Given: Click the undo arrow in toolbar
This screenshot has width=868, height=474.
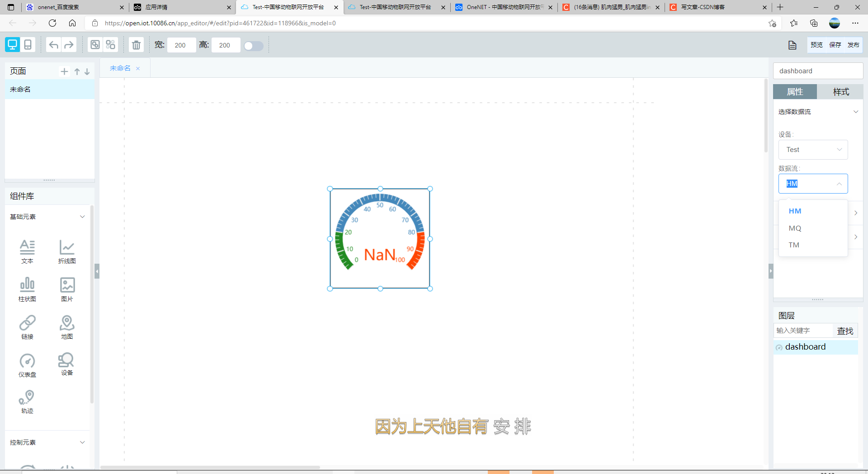Looking at the screenshot, I should point(53,45).
